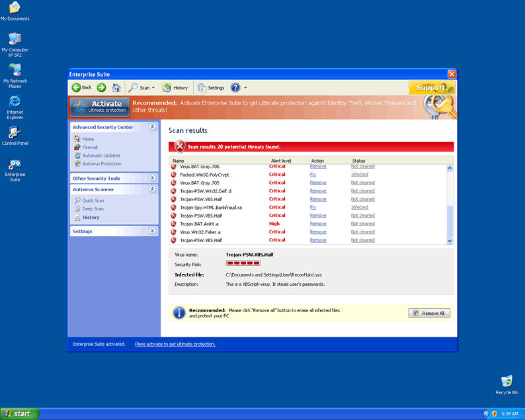Open History from the toolbar
This screenshot has width=525, height=420.
click(x=175, y=87)
